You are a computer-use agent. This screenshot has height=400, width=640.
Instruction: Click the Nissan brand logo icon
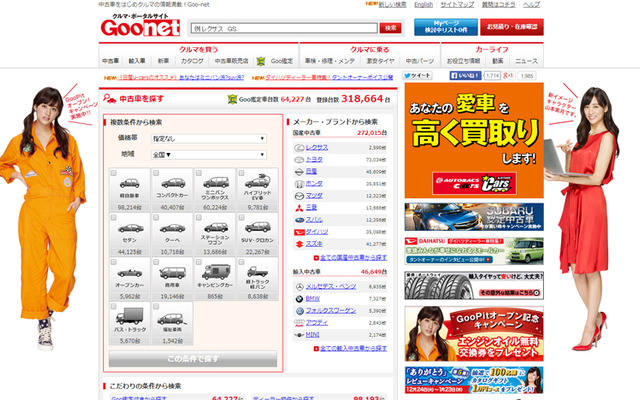point(300,172)
